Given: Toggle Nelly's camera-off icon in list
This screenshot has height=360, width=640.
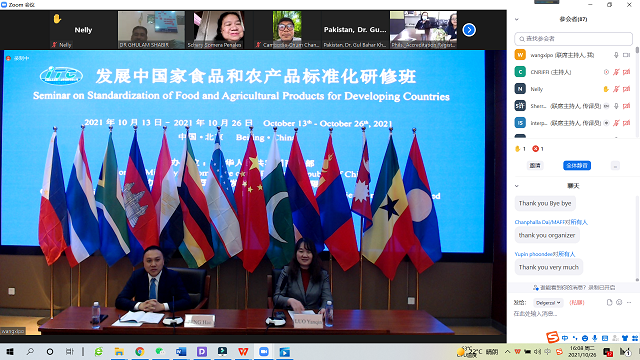Looking at the screenshot, I should click(x=627, y=89).
